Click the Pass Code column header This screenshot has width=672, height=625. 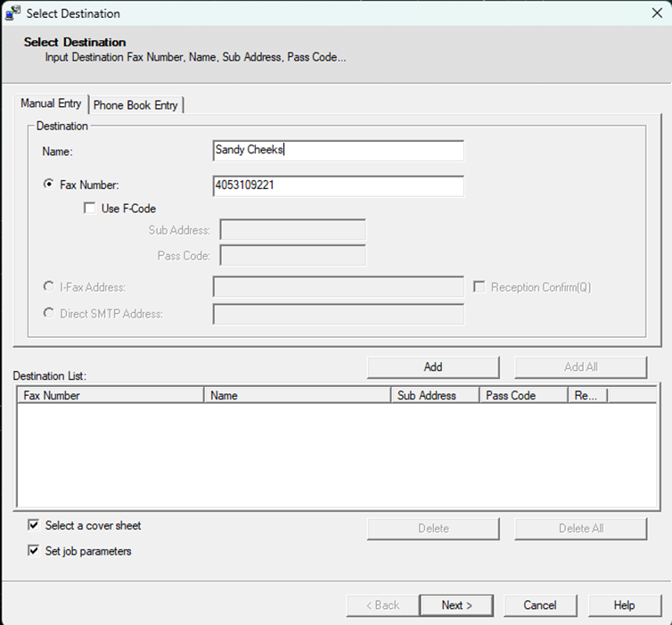pyautogui.click(x=522, y=395)
